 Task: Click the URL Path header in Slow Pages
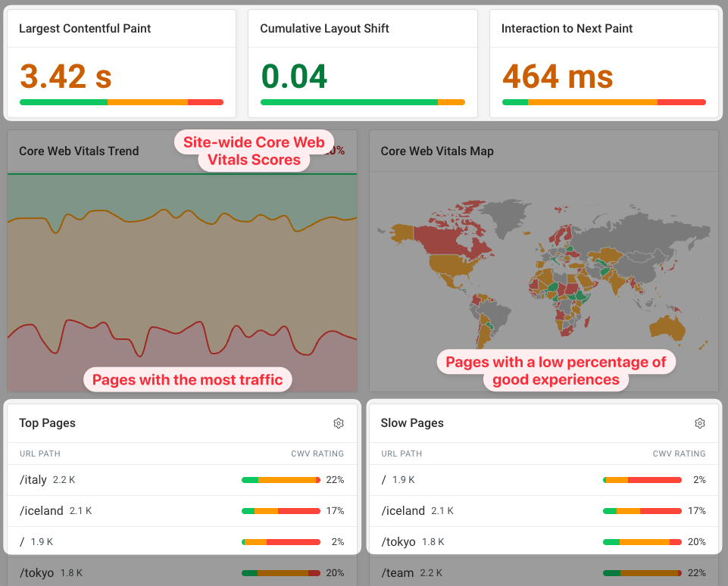point(401,454)
